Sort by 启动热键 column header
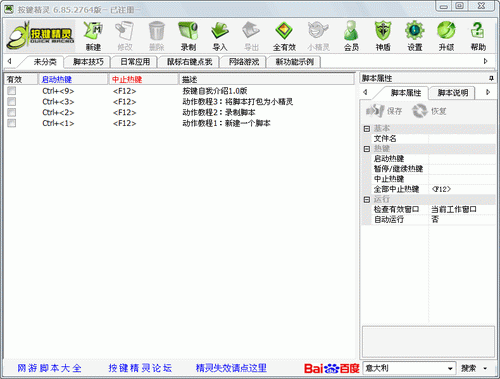Image resolution: width=500 pixels, height=379 pixels. click(73, 79)
